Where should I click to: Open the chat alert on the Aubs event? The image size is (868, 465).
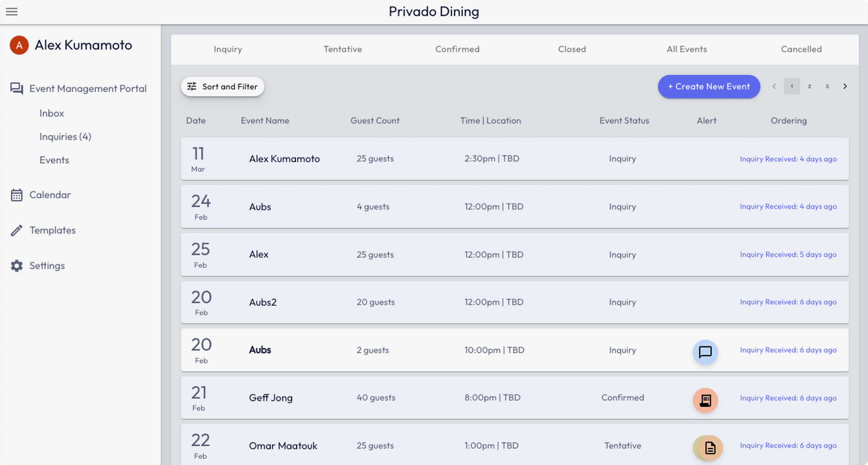coord(705,353)
